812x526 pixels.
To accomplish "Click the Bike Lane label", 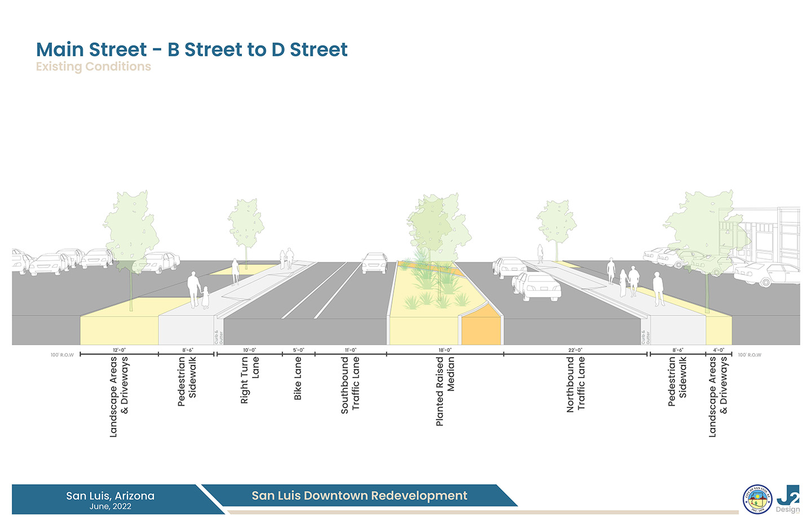I will tap(298, 379).
